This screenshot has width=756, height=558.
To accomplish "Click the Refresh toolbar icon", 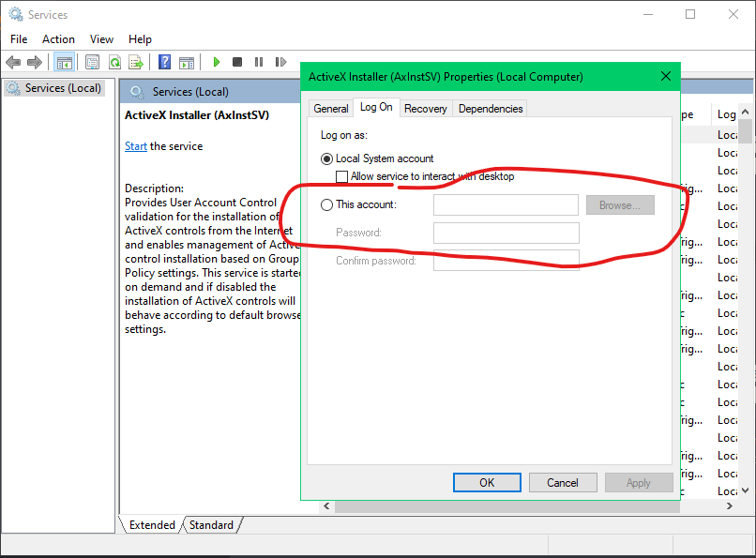I will (x=114, y=63).
